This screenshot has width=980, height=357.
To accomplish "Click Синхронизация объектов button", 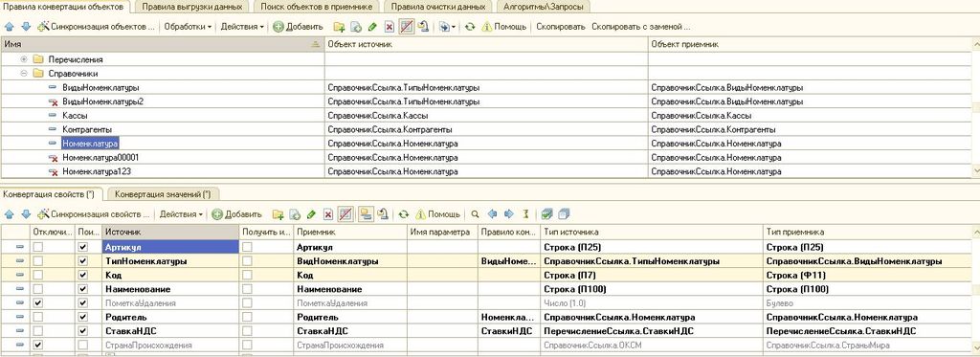I will (96, 27).
